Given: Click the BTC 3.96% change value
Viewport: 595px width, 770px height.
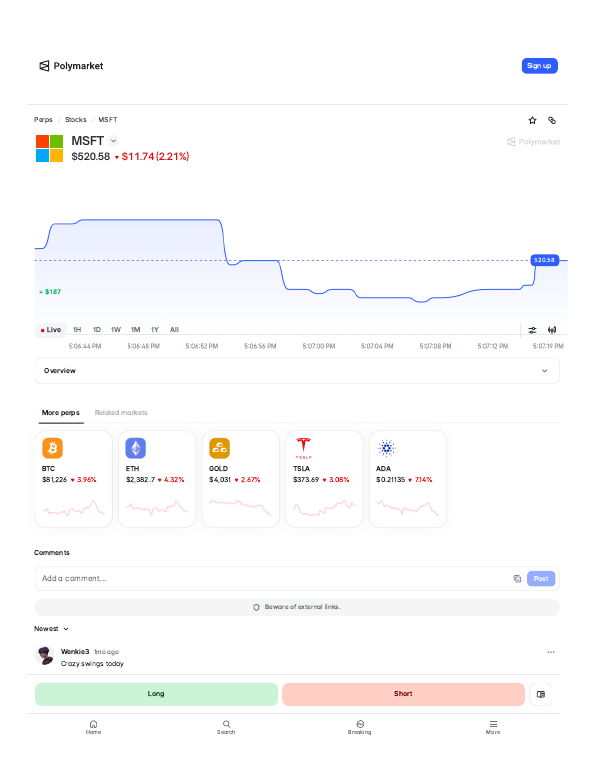Looking at the screenshot, I should pyautogui.click(x=86, y=480).
